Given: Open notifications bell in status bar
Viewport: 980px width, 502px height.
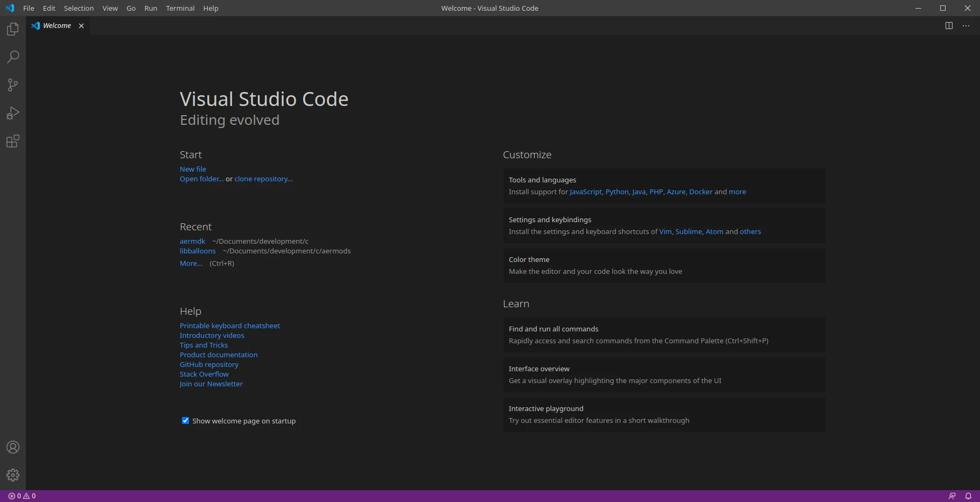Looking at the screenshot, I should tap(968, 496).
